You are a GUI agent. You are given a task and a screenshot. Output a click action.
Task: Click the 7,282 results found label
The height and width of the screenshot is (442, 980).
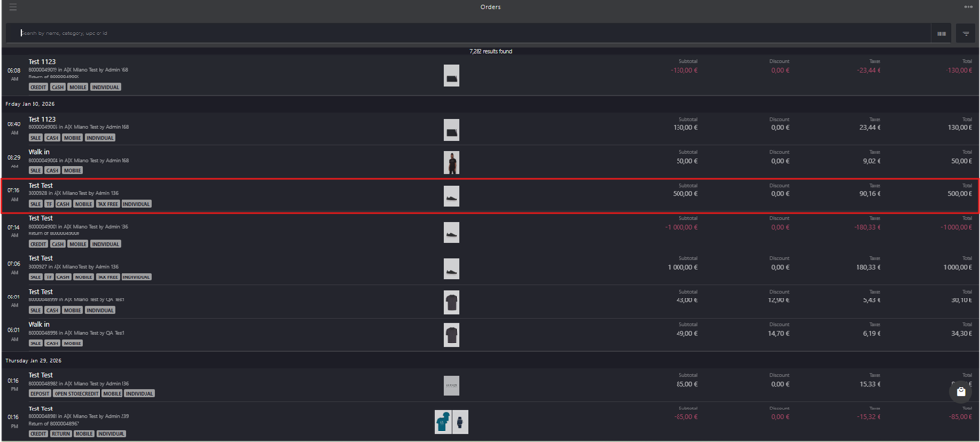coord(491,51)
